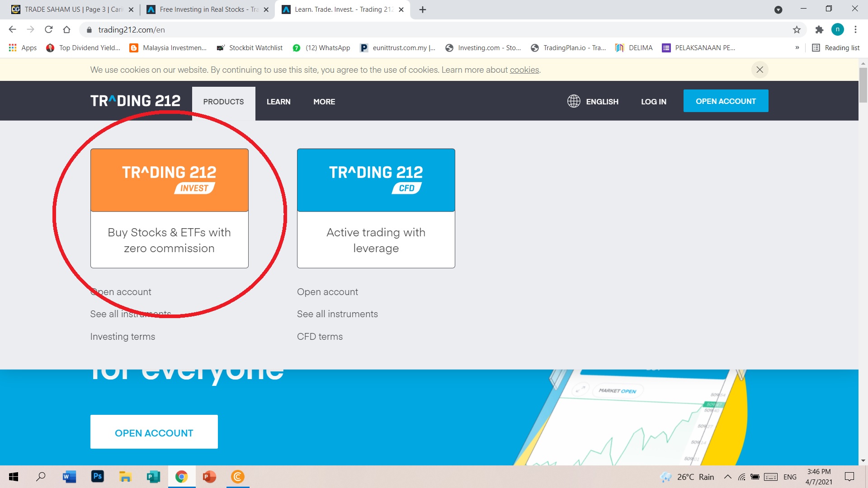Screen dimensions: 868x488
Task: Switch to the TRADE SAHAM US tab
Action: tap(73, 9)
